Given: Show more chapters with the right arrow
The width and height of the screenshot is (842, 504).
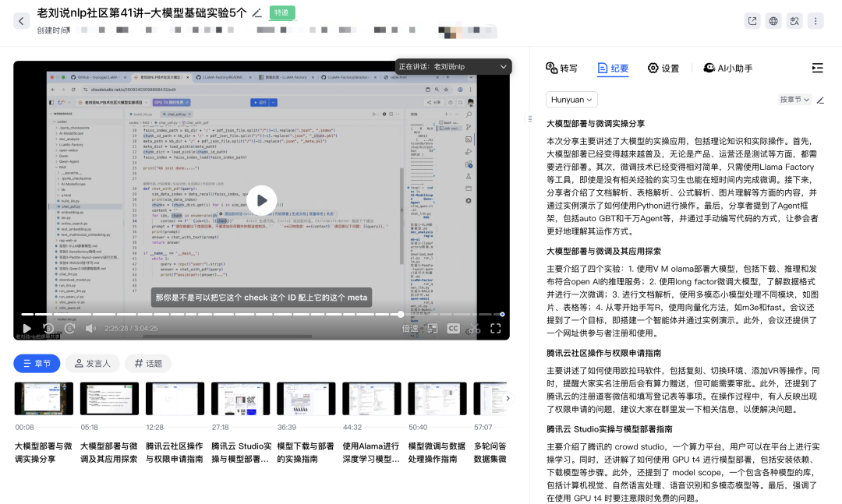Looking at the screenshot, I should [x=508, y=398].
